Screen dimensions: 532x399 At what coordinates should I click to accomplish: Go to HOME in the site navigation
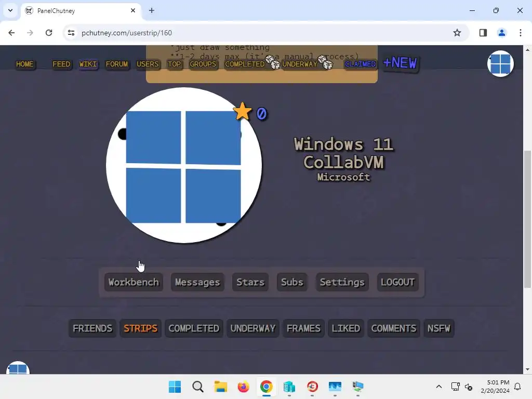point(25,64)
